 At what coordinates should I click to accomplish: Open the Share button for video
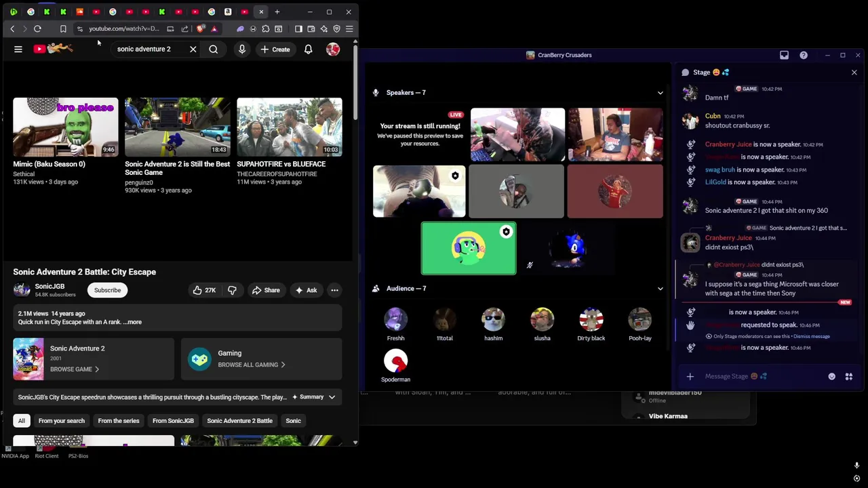click(x=265, y=290)
